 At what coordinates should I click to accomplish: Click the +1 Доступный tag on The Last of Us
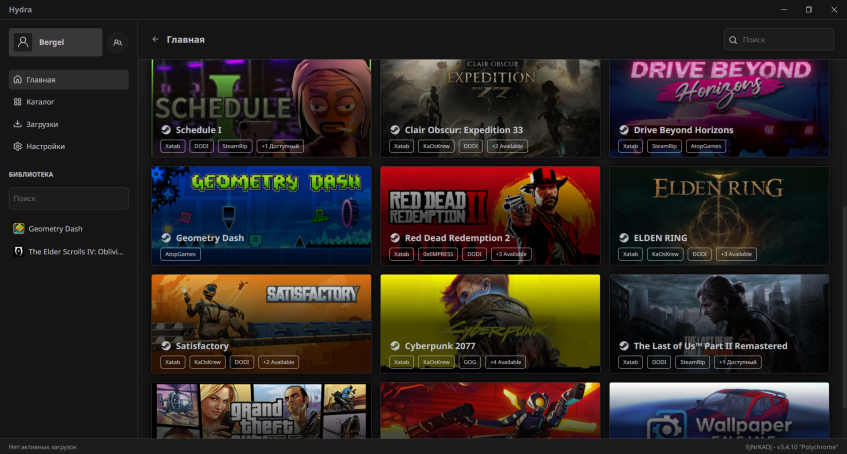coord(738,362)
